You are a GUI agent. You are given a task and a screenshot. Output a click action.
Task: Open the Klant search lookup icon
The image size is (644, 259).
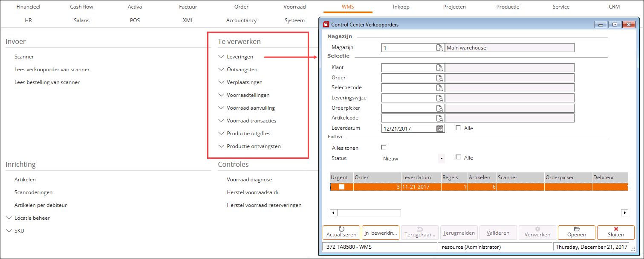tap(439, 68)
